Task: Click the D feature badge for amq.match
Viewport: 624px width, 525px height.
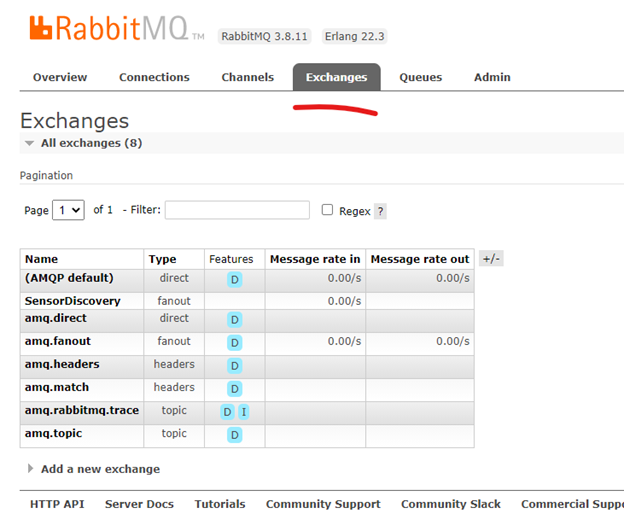Action: [234, 389]
